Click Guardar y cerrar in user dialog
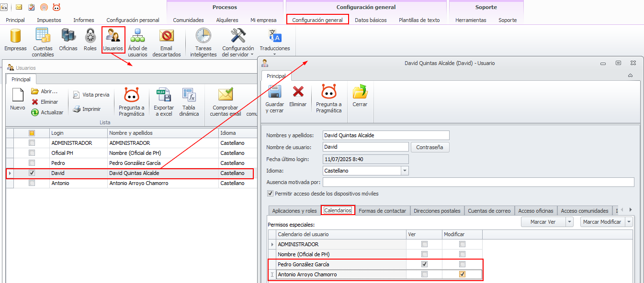 click(275, 99)
